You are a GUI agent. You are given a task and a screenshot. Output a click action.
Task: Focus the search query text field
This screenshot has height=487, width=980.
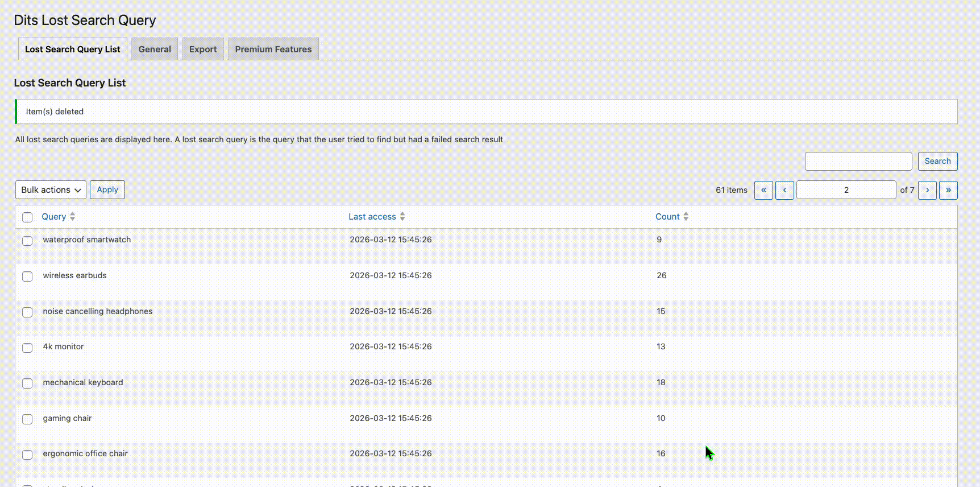[x=858, y=161]
